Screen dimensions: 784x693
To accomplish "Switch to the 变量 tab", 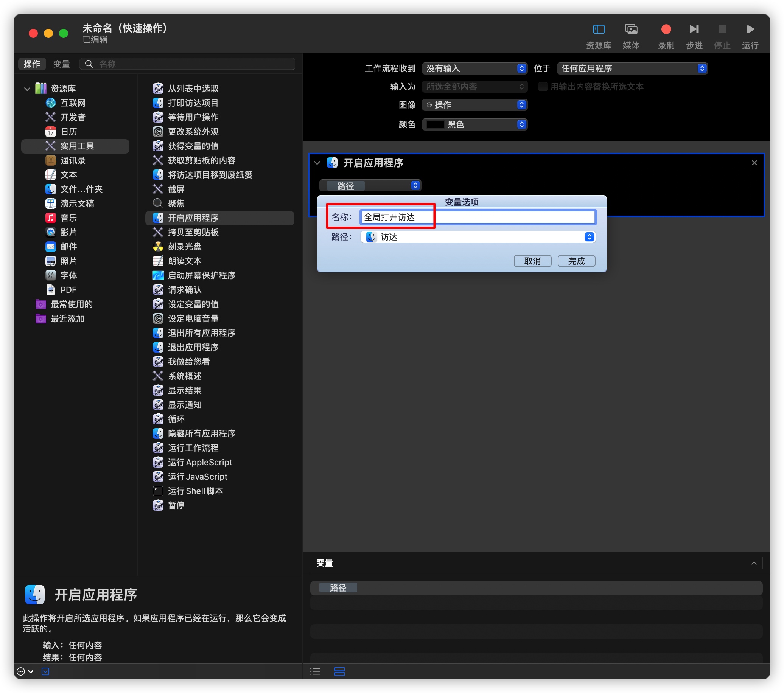I will tap(61, 64).
